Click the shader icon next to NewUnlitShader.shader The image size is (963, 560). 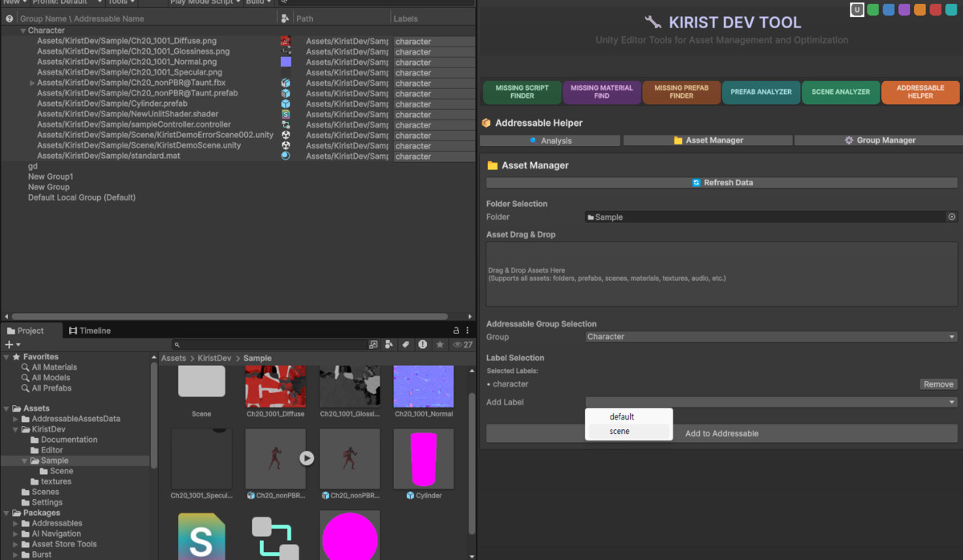coord(286,114)
